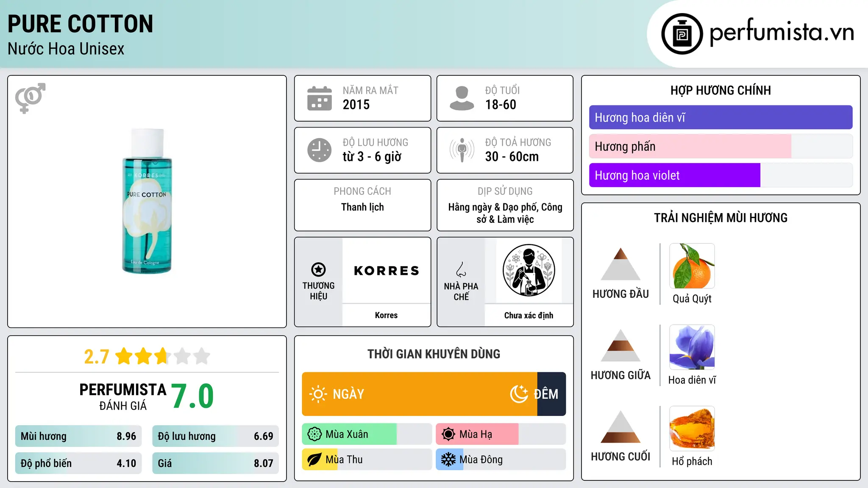Click the sillage value 30 - 60cm
Image resolution: width=868 pixels, height=488 pixels.
[512, 157]
